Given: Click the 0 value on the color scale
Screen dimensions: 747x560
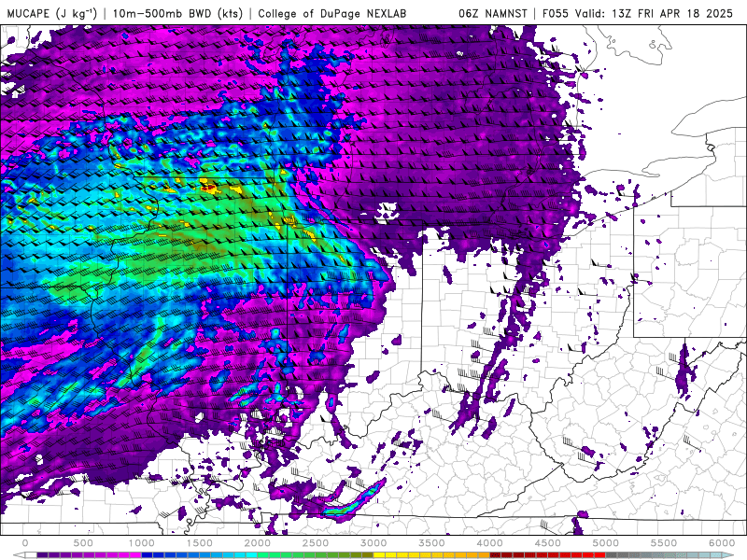Looking at the screenshot, I should coord(25,543).
